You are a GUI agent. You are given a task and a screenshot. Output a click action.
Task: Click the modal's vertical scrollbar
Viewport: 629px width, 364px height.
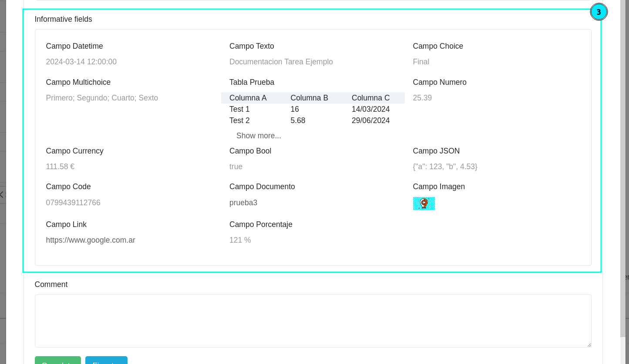[x=622, y=174]
